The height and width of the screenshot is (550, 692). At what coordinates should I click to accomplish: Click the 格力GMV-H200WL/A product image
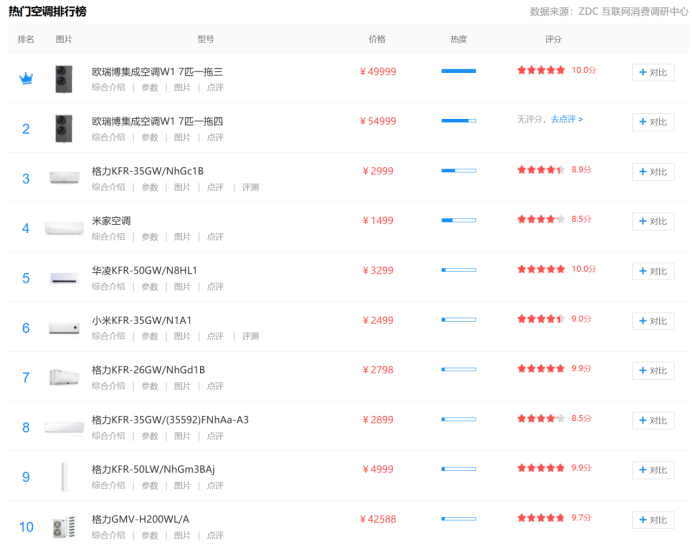click(64, 526)
